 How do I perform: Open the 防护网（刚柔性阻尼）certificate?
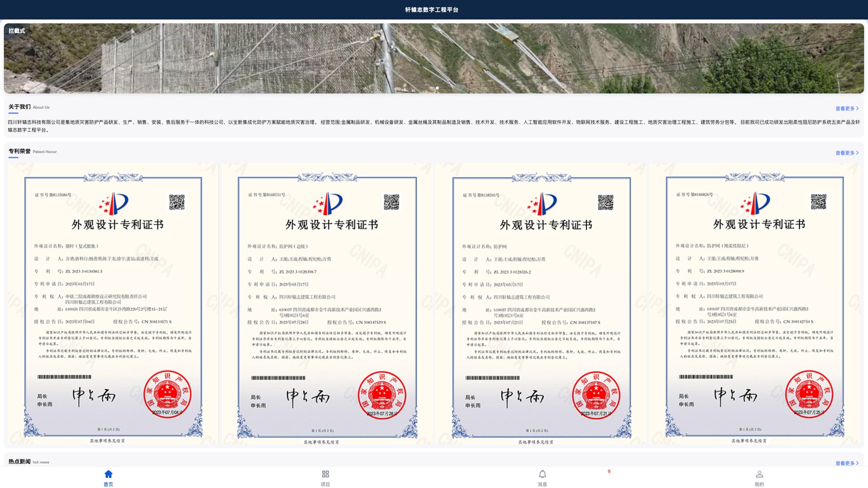point(755,304)
